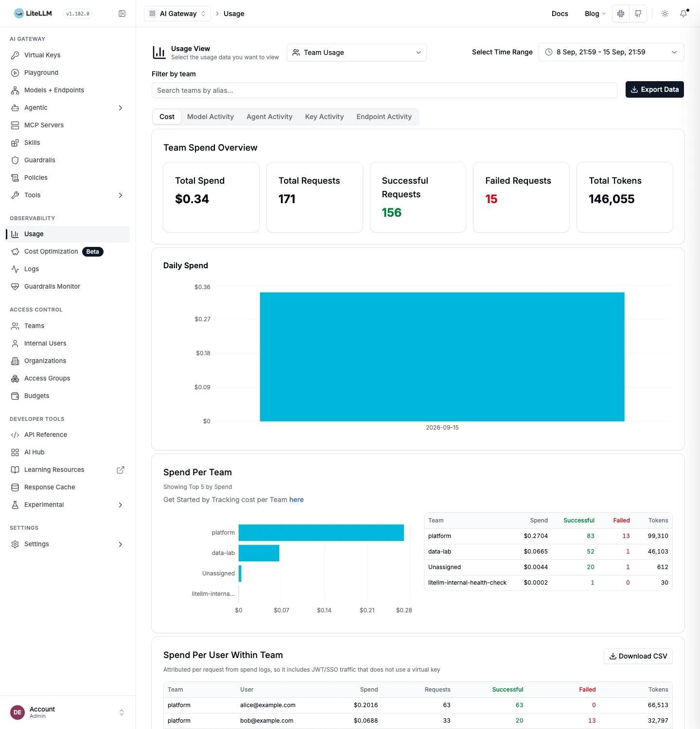Click the Download CSV button

click(638, 656)
